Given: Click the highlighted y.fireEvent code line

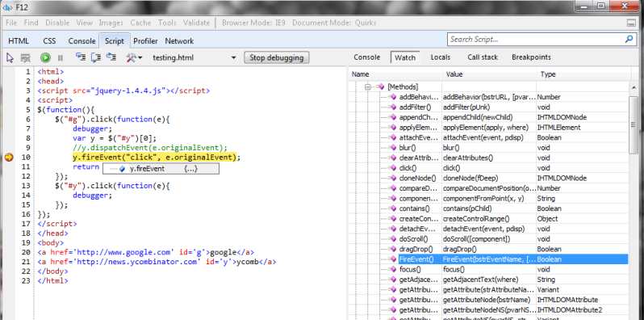Looking at the screenshot, I should (x=156, y=157).
